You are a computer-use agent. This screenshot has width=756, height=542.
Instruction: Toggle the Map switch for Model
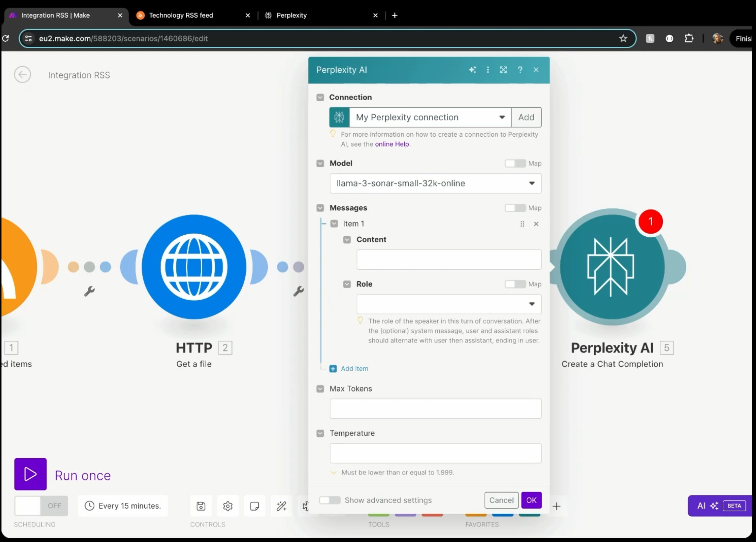515,163
